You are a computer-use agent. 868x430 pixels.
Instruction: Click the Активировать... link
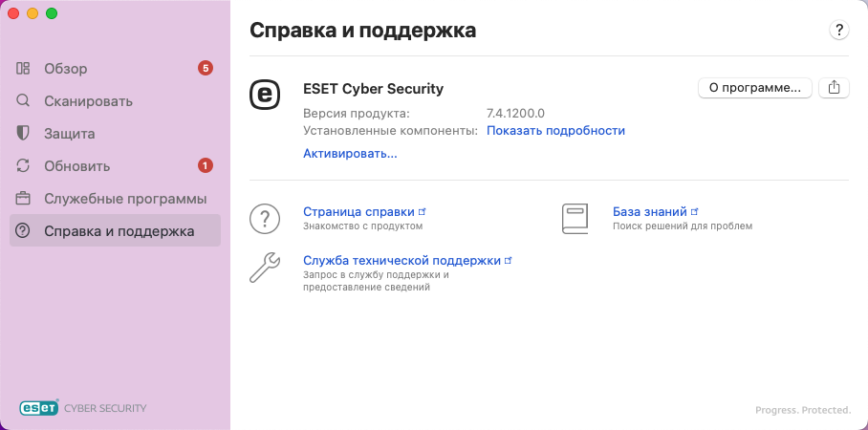[350, 153]
